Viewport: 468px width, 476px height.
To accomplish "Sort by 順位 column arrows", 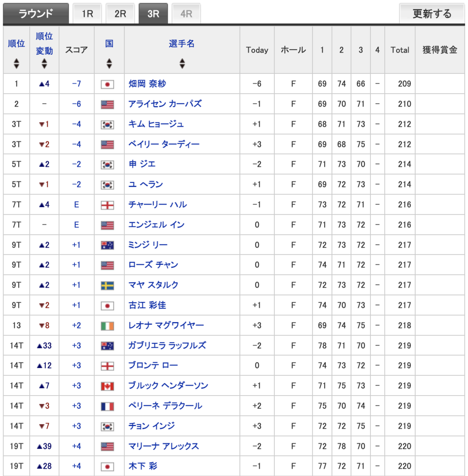I will point(16,63).
